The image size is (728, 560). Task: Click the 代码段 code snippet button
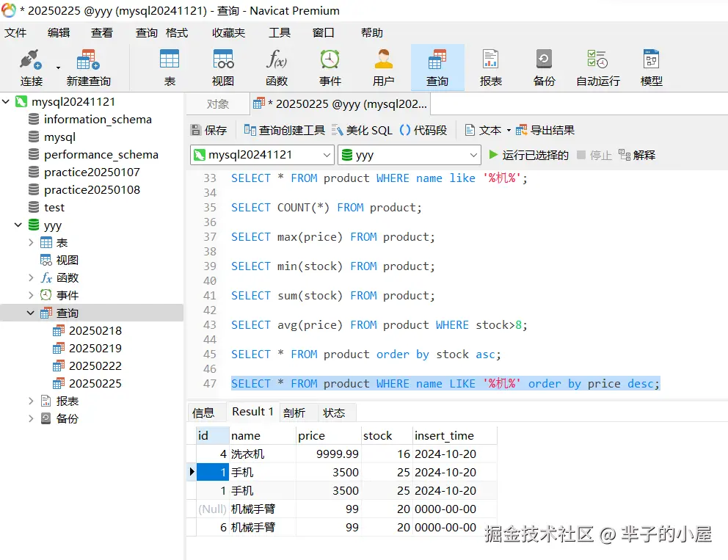(423, 130)
